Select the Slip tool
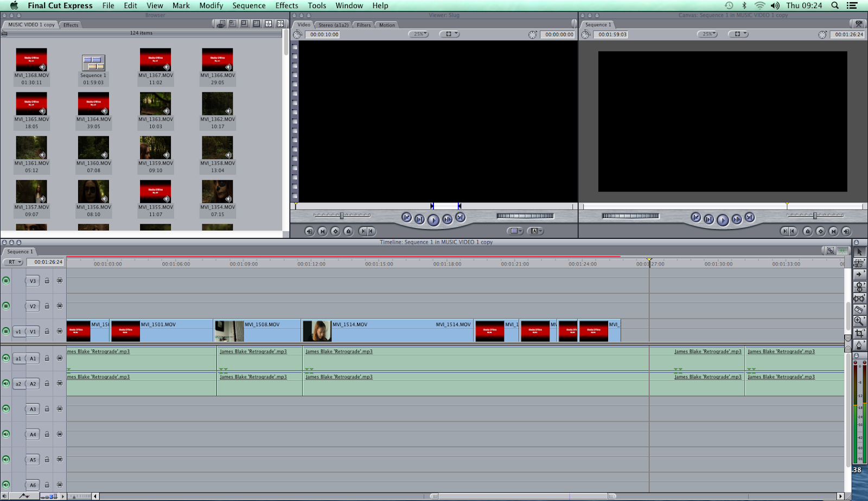 click(859, 299)
